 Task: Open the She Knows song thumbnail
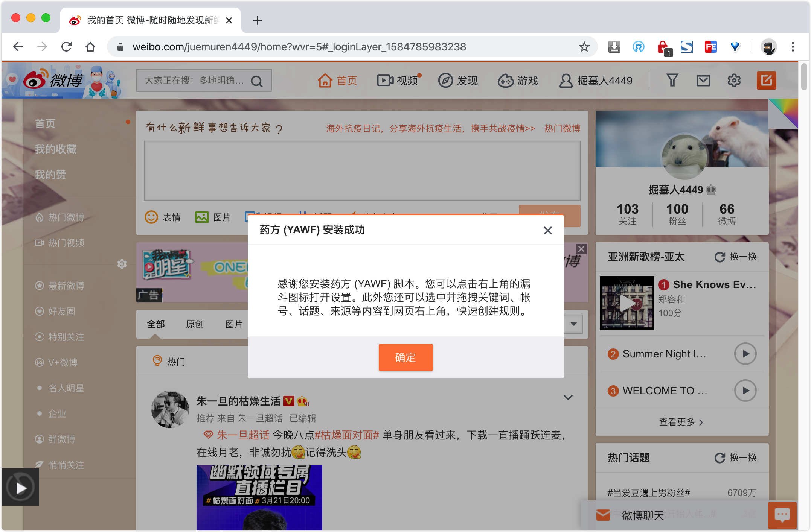(627, 303)
